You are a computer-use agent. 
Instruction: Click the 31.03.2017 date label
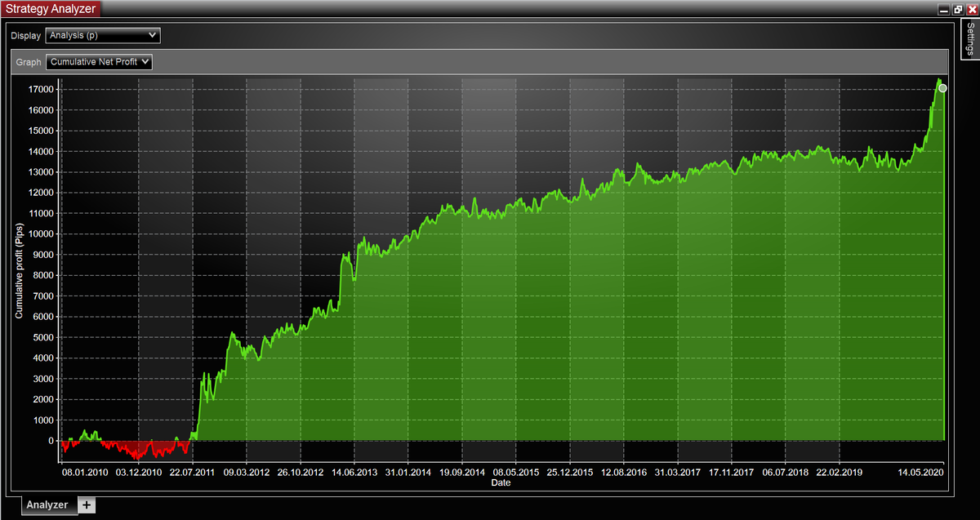click(678, 472)
